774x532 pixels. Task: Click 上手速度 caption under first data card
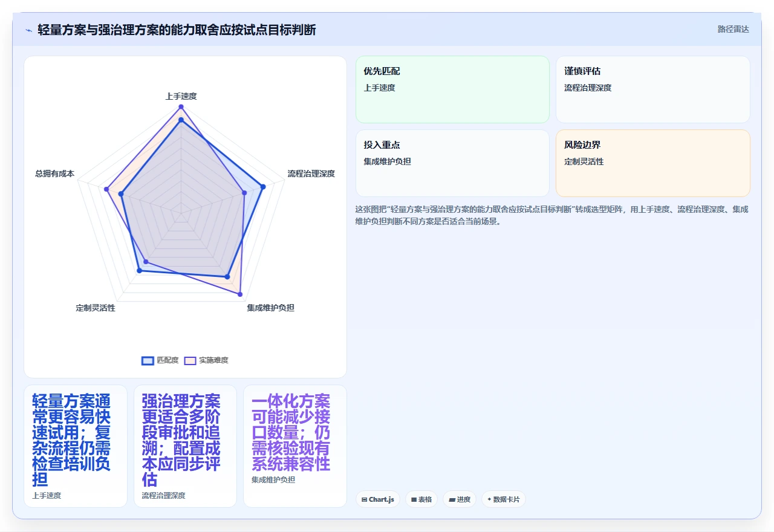point(47,496)
